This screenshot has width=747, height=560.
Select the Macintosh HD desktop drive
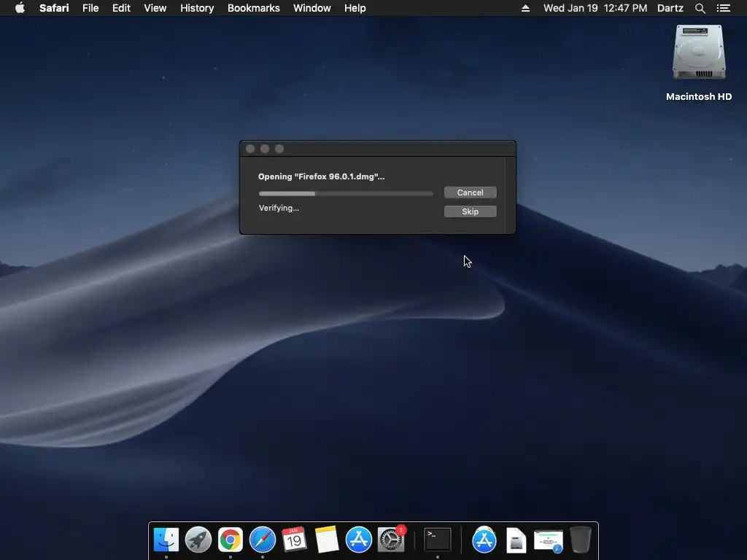tap(699, 63)
